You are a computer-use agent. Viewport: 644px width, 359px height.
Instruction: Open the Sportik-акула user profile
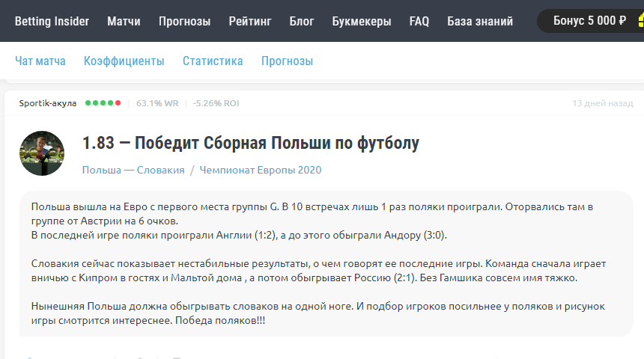click(48, 103)
